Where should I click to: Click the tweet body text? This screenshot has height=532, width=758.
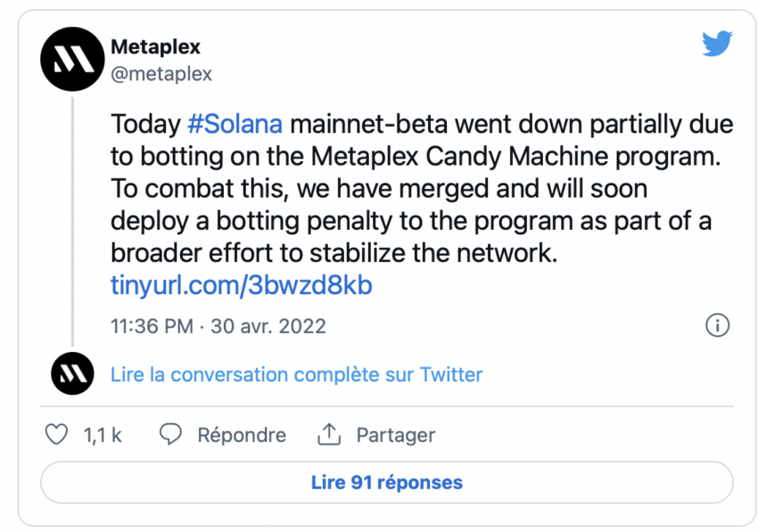(x=422, y=188)
